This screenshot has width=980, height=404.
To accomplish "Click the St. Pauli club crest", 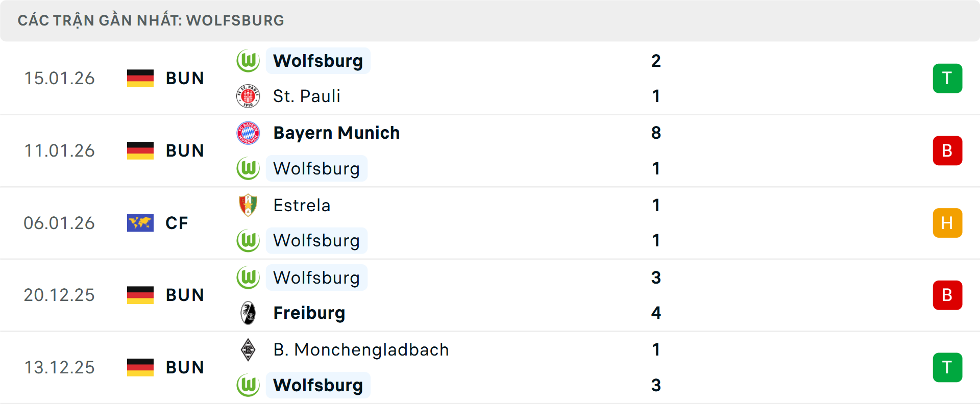I will point(248,96).
